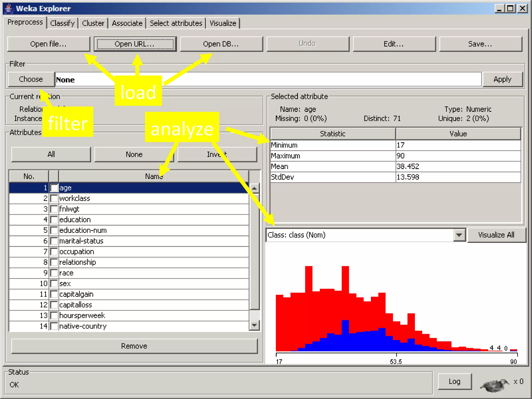The height and width of the screenshot is (399, 532).
Task: Click the Mean value 38.452 cell
Action: [458, 166]
